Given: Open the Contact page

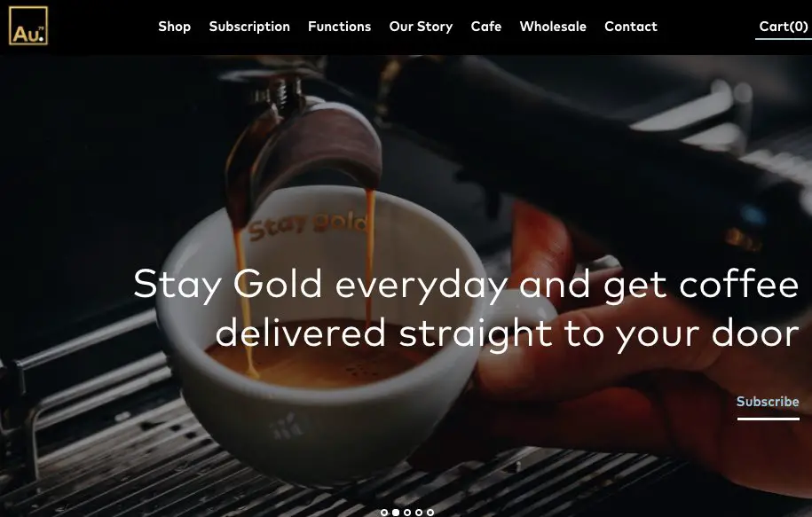Looking at the screenshot, I should [631, 27].
